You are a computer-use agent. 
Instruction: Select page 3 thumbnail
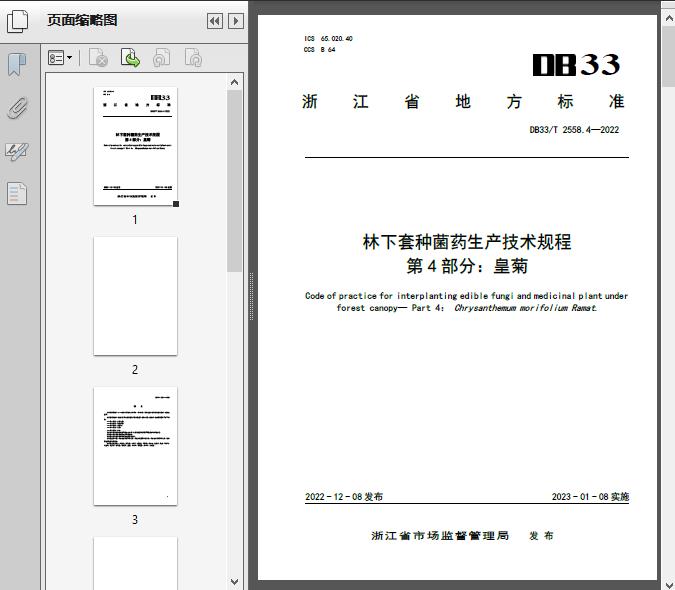(x=135, y=446)
